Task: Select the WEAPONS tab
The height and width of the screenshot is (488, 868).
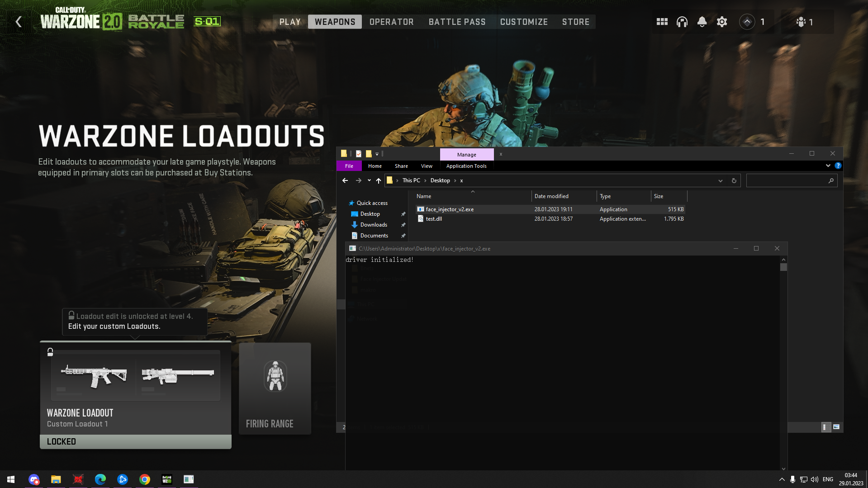Action: tap(335, 22)
